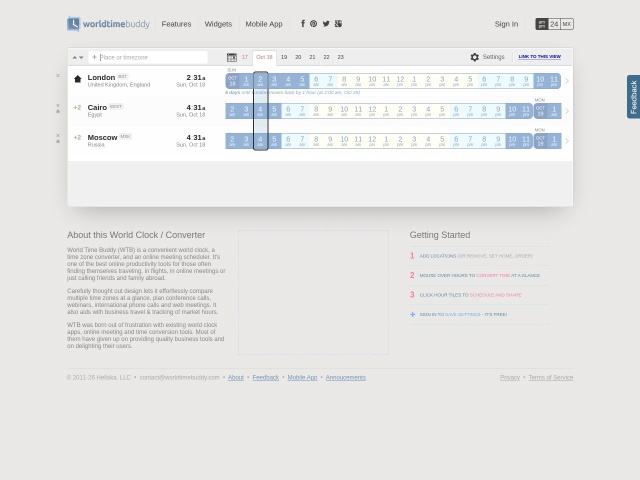Click the Feedback footer link
Image resolution: width=640 pixels, height=480 pixels.
point(266,378)
